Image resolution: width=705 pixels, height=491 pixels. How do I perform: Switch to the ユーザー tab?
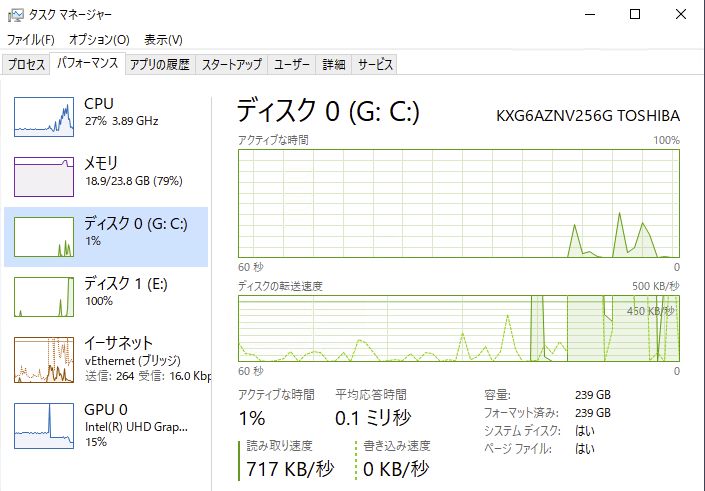coord(292,65)
